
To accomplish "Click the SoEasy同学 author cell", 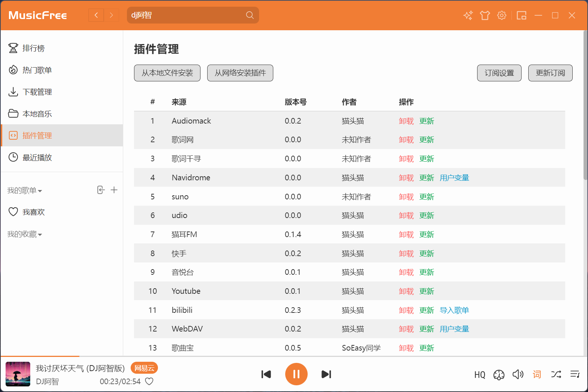I will pos(361,348).
